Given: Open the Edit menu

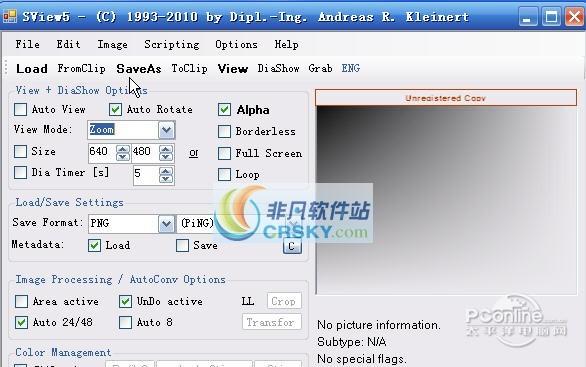Looking at the screenshot, I should tap(68, 44).
